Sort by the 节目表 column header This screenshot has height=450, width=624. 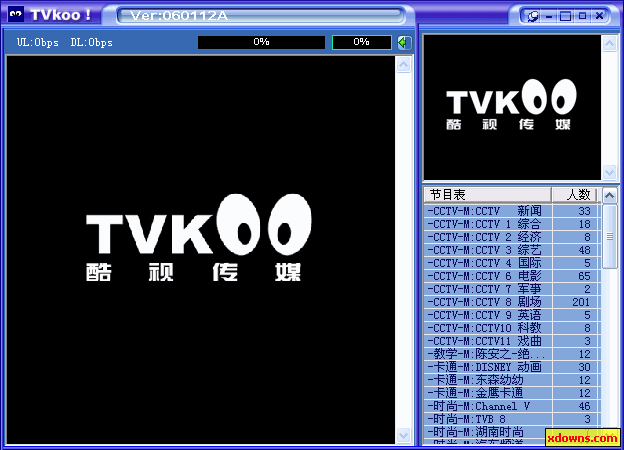488,195
